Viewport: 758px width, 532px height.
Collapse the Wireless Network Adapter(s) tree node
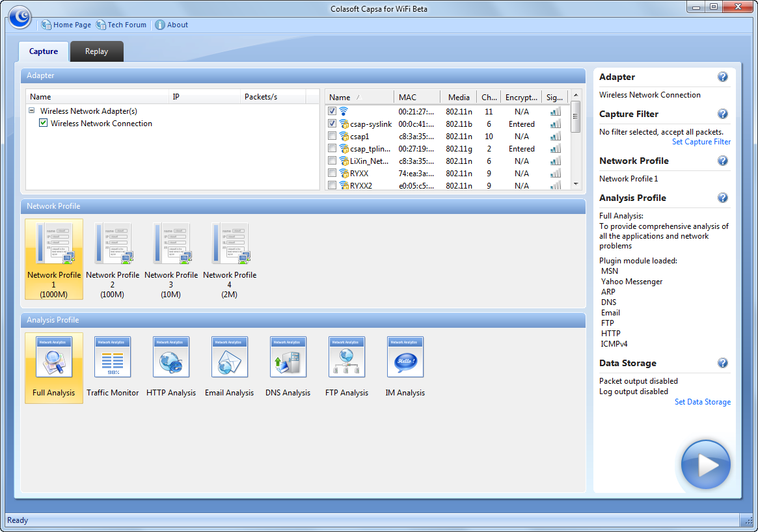point(31,111)
